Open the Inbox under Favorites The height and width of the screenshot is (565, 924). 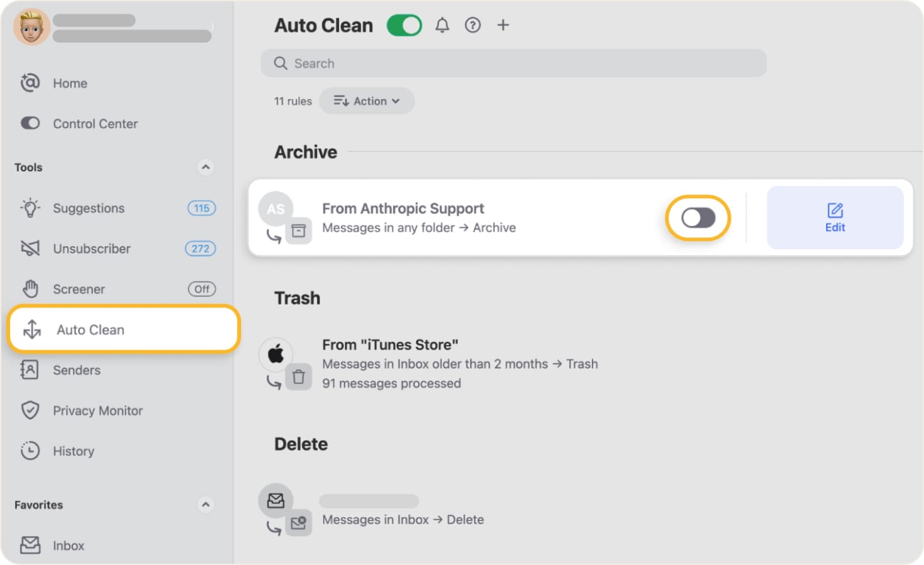(x=68, y=545)
